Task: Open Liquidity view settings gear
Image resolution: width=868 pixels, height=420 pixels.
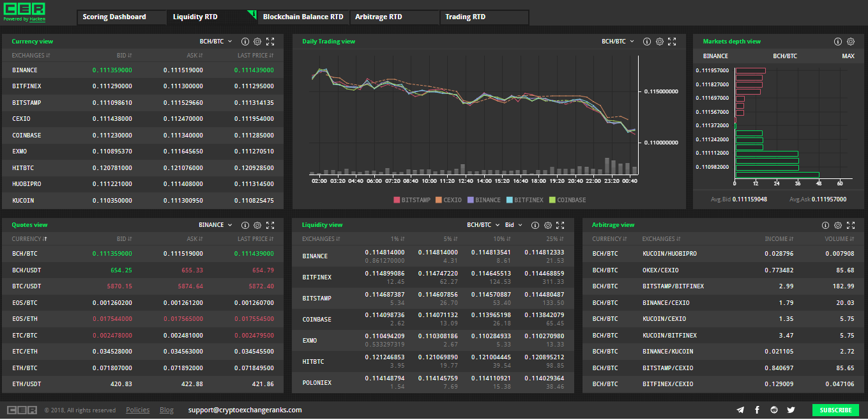Action: [548, 225]
